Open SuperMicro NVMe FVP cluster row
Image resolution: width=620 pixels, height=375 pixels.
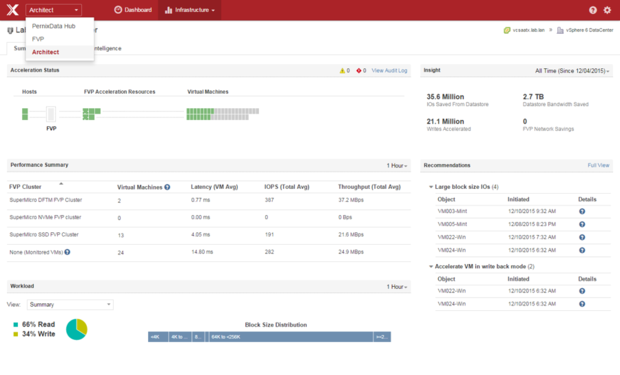[209, 218]
